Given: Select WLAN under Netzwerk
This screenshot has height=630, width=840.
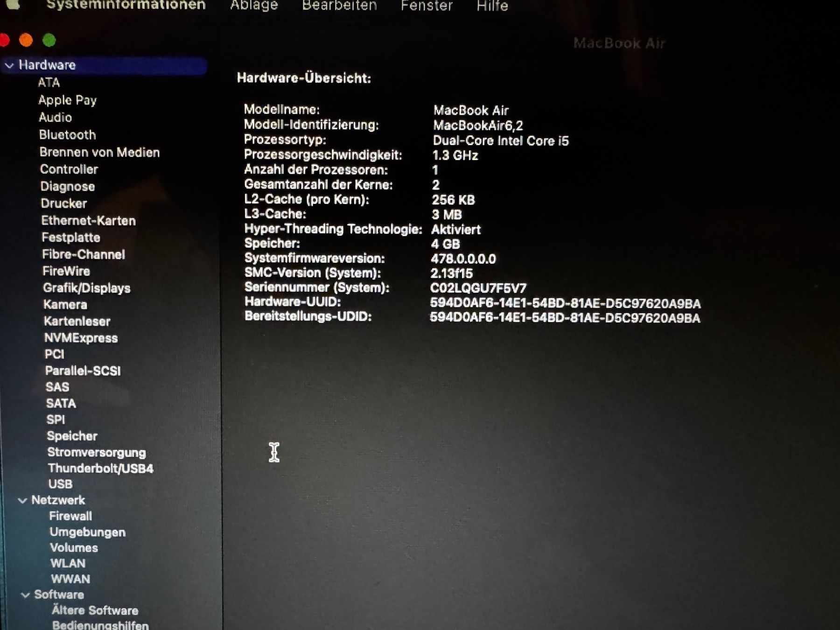Looking at the screenshot, I should [x=68, y=564].
